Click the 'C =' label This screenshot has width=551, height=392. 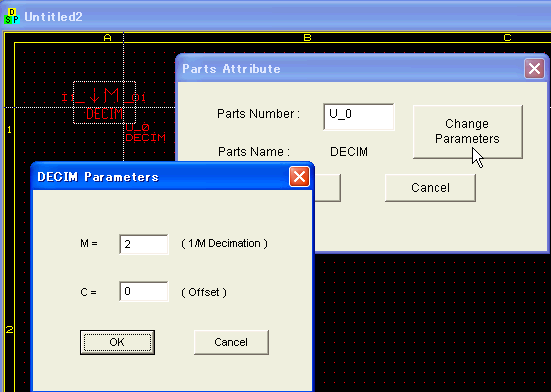pos(89,292)
